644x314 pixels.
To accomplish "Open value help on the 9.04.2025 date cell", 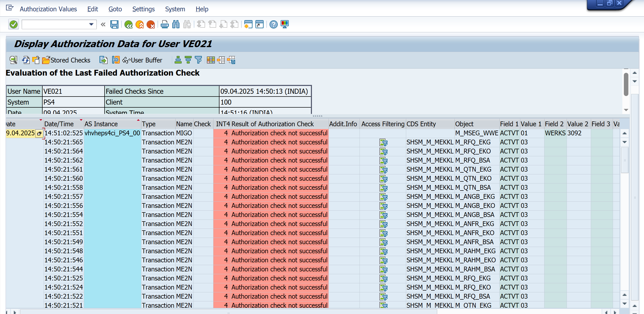I will pos(39,133).
